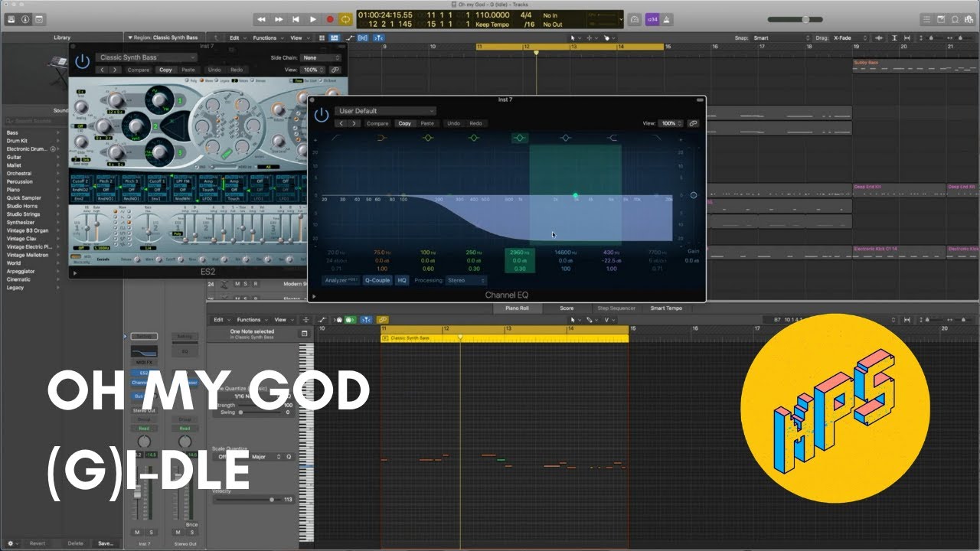
Task: Switch to the Score tab
Action: click(x=567, y=308)
